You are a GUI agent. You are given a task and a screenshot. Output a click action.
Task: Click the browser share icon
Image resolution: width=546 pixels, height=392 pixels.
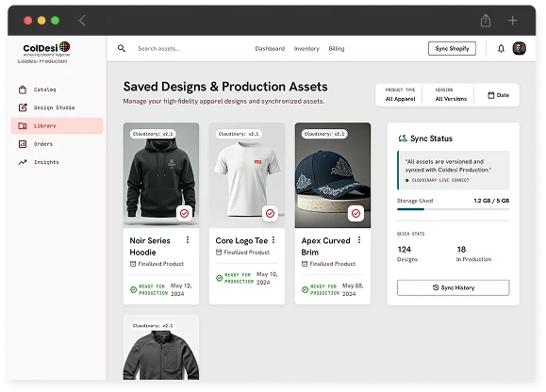tap(486, 21)
